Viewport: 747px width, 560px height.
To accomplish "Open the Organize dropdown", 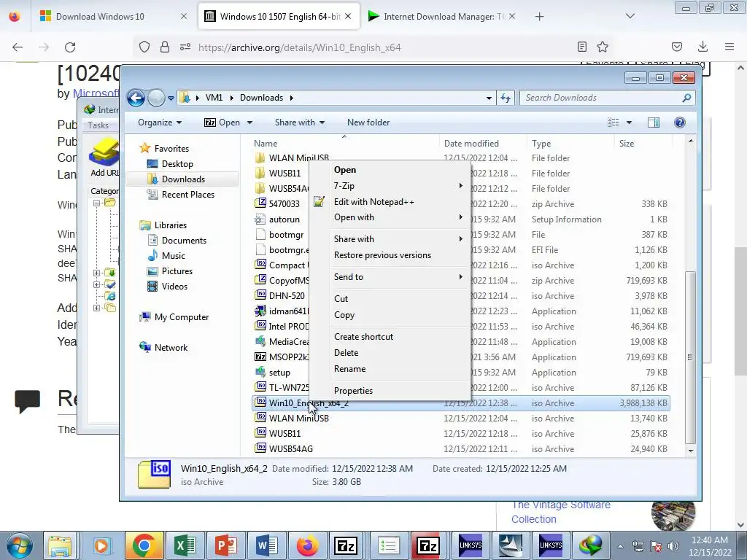I will (160, 122).
